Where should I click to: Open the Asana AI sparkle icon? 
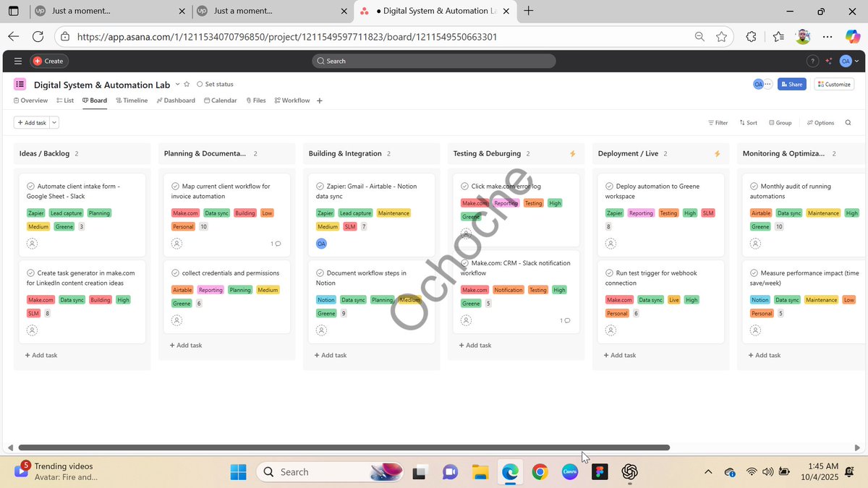[x=829, y=61]
